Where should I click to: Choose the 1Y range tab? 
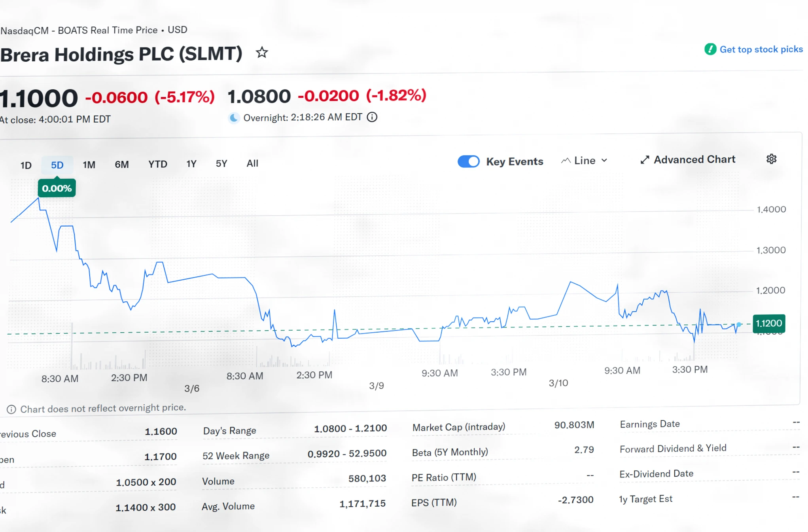pos(191,163)
